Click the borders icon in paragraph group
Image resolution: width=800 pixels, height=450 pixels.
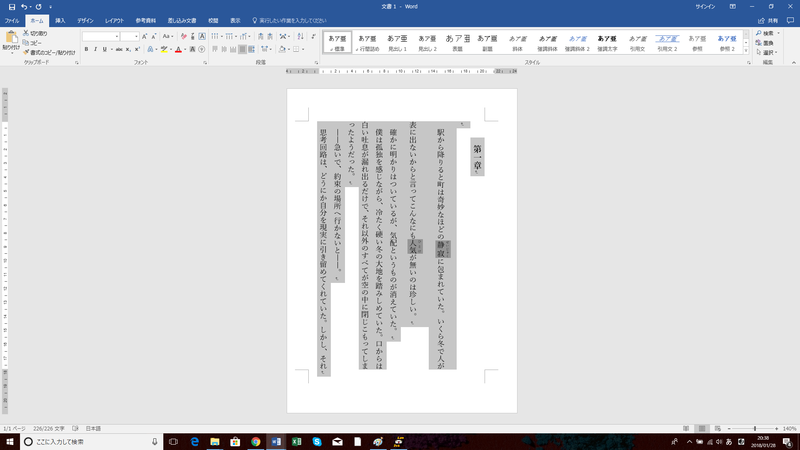pos(296,49)
